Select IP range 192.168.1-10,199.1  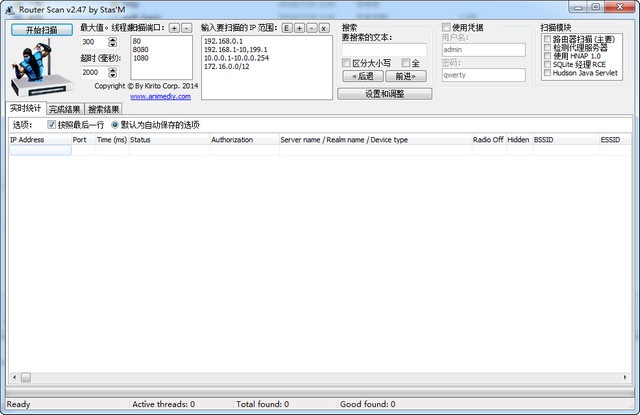236,49
